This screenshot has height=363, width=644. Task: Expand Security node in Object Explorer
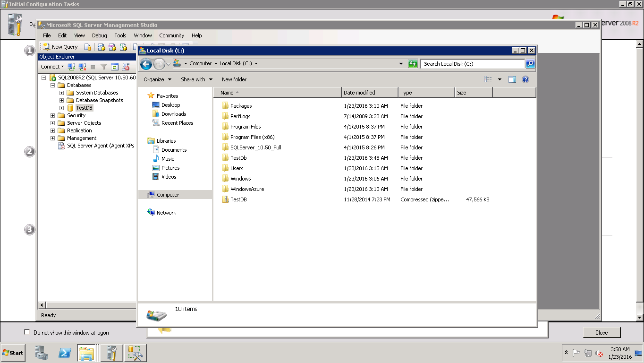53,115
